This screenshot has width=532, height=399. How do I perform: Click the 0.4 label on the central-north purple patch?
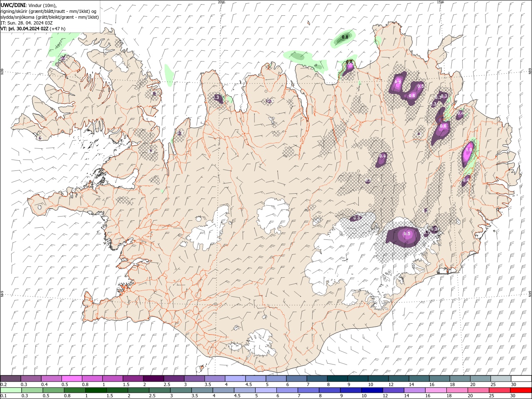point(383,156)
